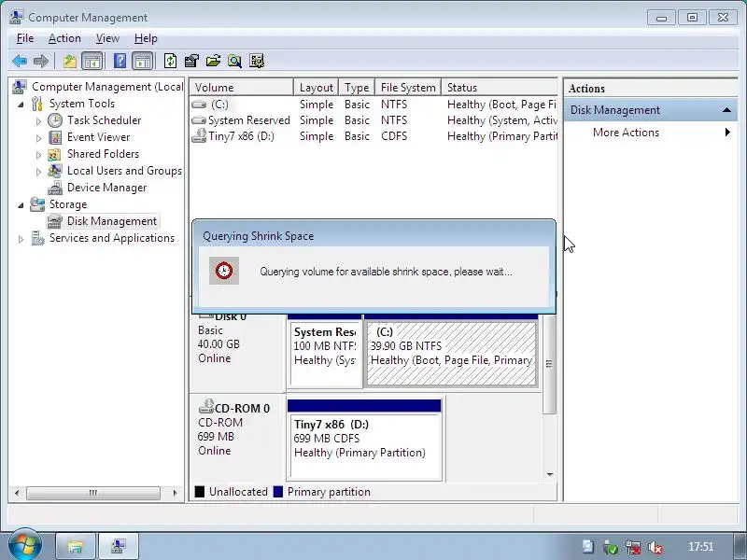Sort by the Type column header

click(357, 88)
